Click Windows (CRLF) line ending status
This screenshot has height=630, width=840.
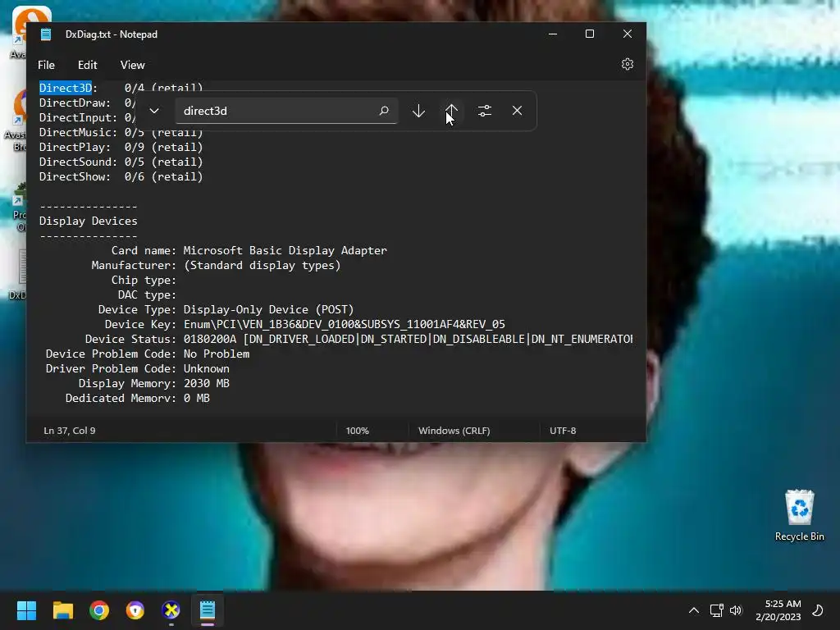coord(454,431)
